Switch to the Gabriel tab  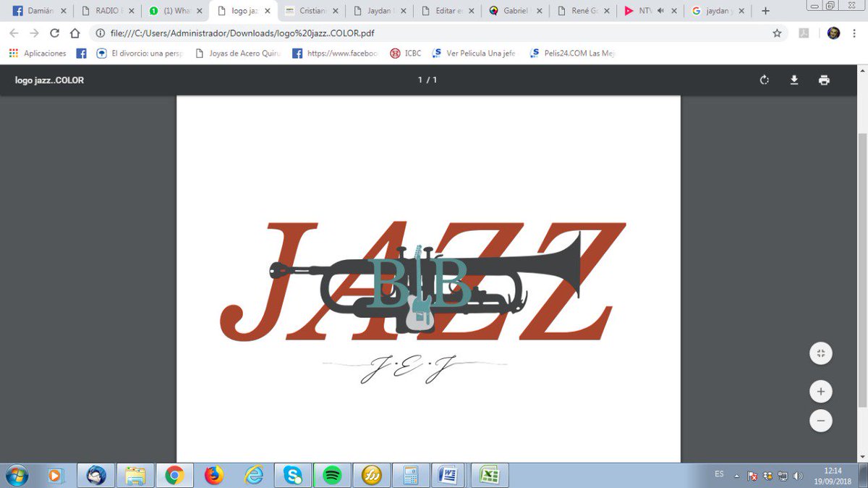click(514, 11)
